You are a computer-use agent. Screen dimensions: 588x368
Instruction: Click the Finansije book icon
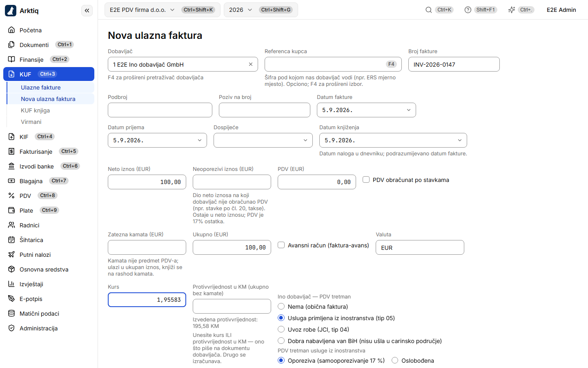[x=11, y=59]
